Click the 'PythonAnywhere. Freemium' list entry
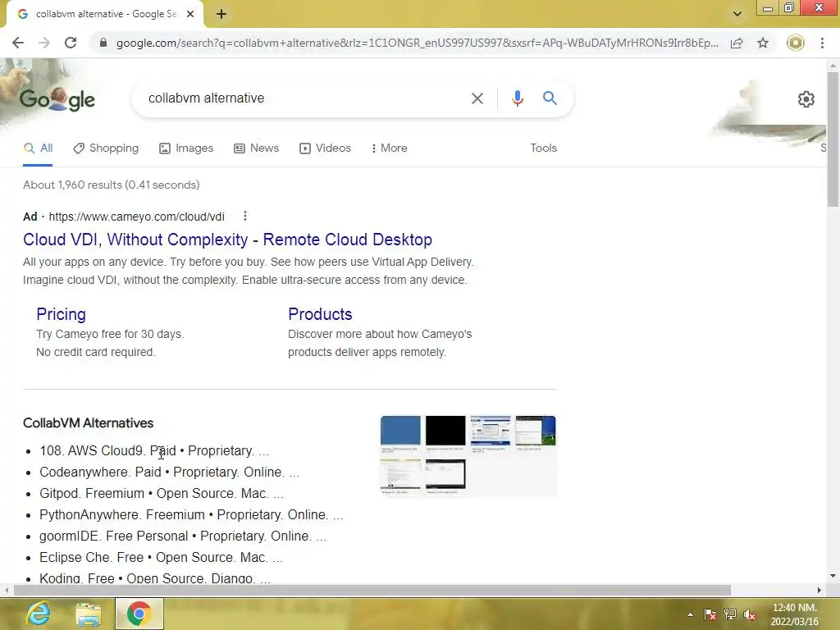The image size is (840, 630). [191, 515]
